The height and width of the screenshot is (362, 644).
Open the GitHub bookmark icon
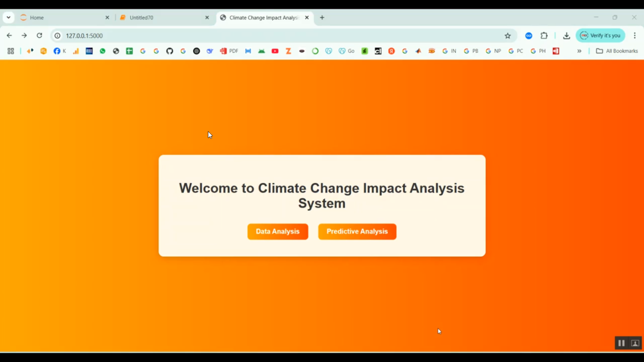[170, 51]
